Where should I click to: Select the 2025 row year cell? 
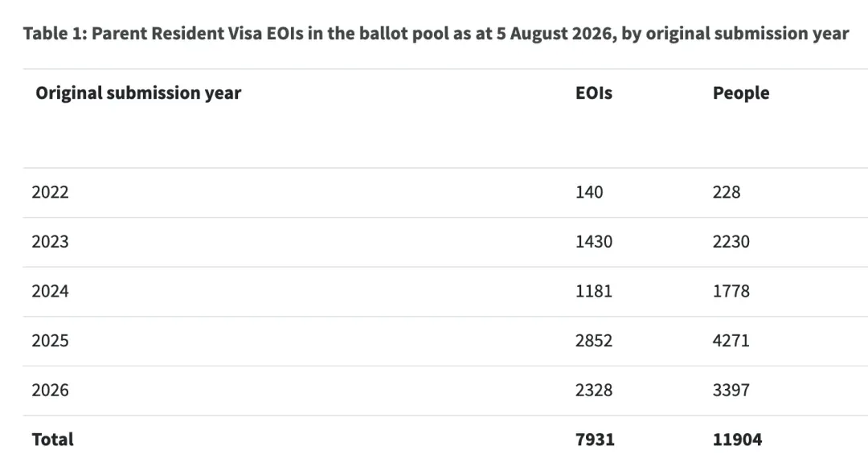pos(51,341)
